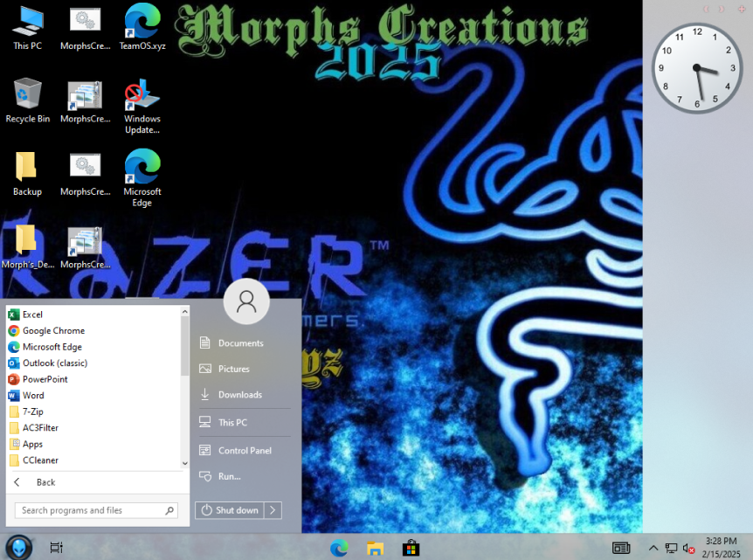Click the muted volume tray icon

pos(688,548)
